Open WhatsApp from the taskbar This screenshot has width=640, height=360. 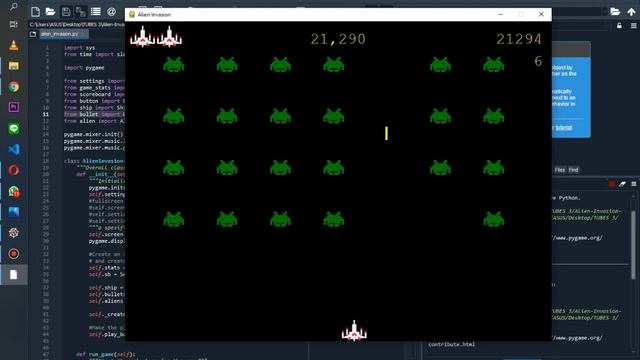click(13, 191)
